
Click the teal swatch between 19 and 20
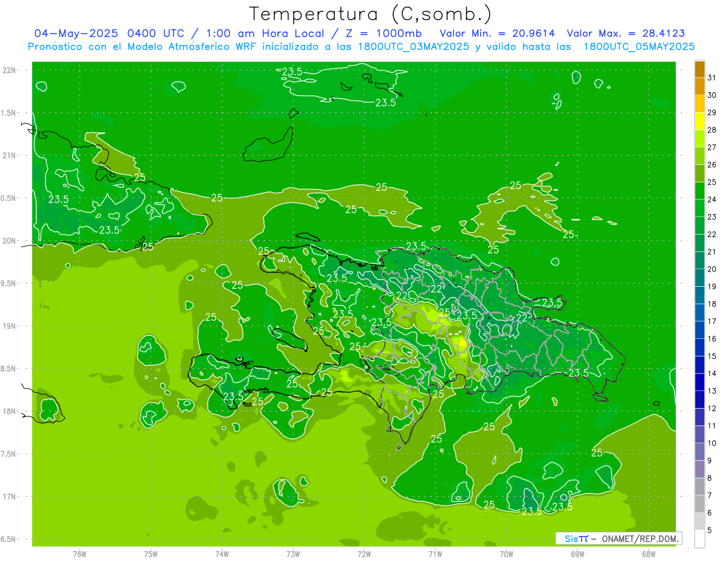(x=699, y=278)
